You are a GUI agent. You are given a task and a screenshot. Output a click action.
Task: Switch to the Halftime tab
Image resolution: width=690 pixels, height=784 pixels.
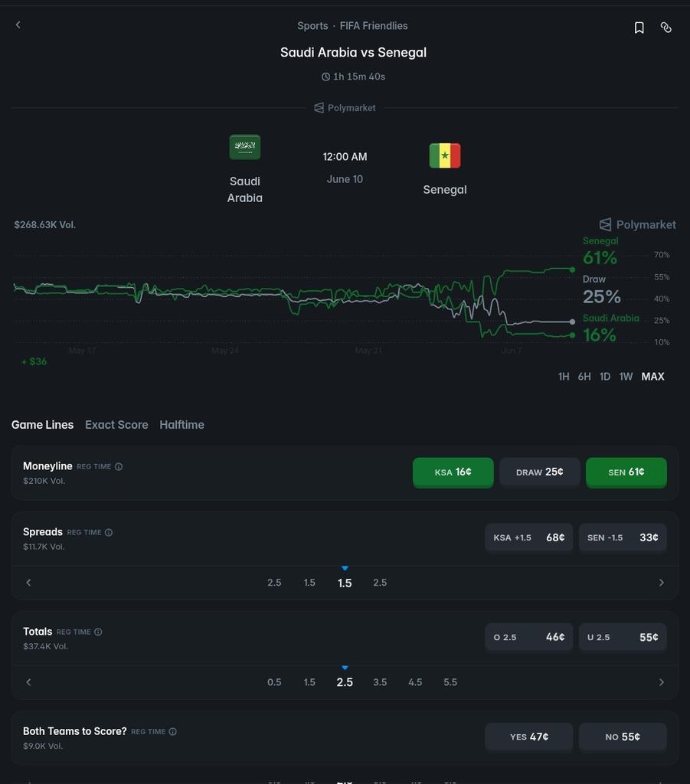pyautogui.click(x=182, y=424)
